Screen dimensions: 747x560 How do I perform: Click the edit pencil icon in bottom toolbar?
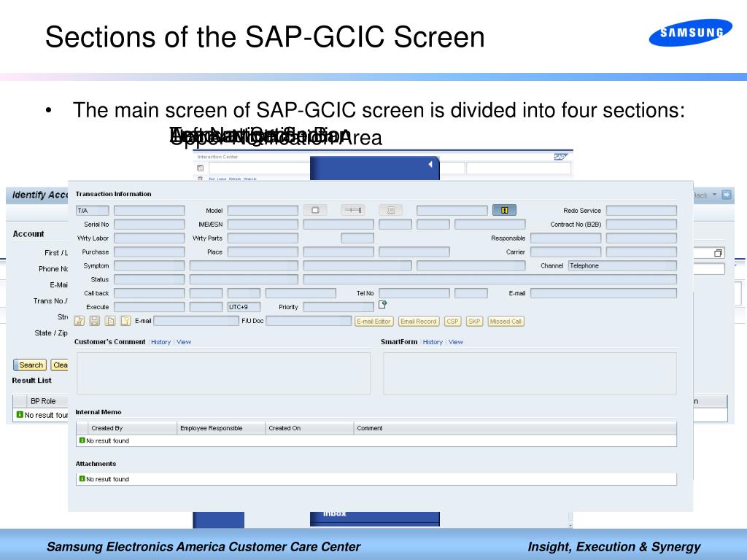click(80, 321)
